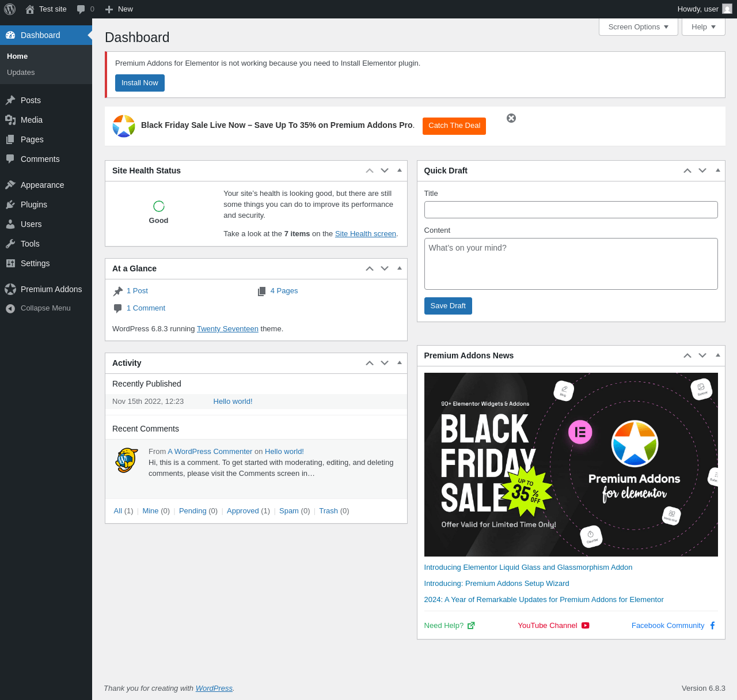737x700 pixels.
Task: Open Updates in the Dashboard submenu
Action: [21, 73]
